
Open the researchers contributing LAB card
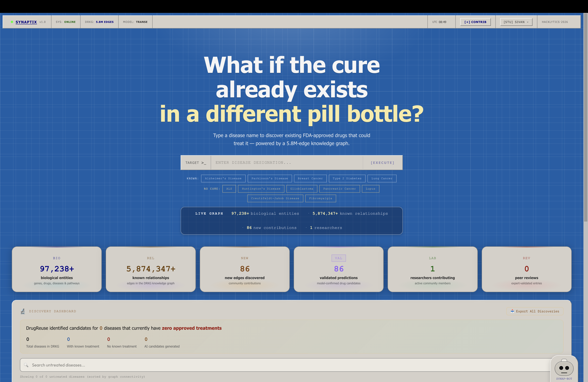tap(432, 269)
